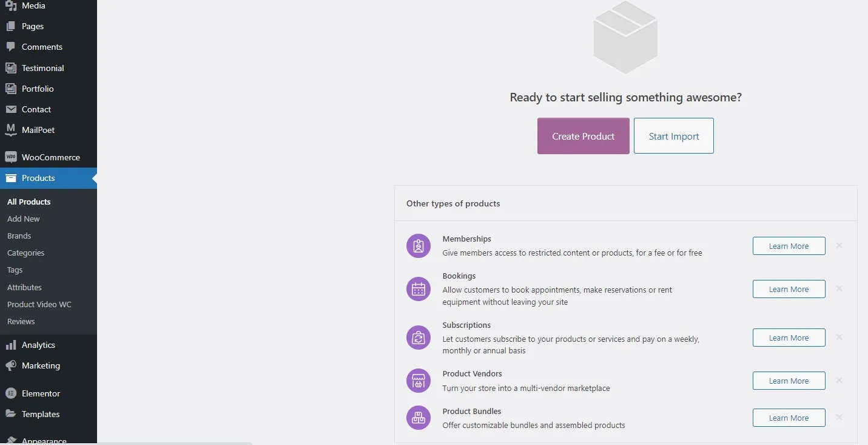The height and width of the screenshot is (445, 868).
Task: Go to All Products submenu
Action: click(29, 202)
